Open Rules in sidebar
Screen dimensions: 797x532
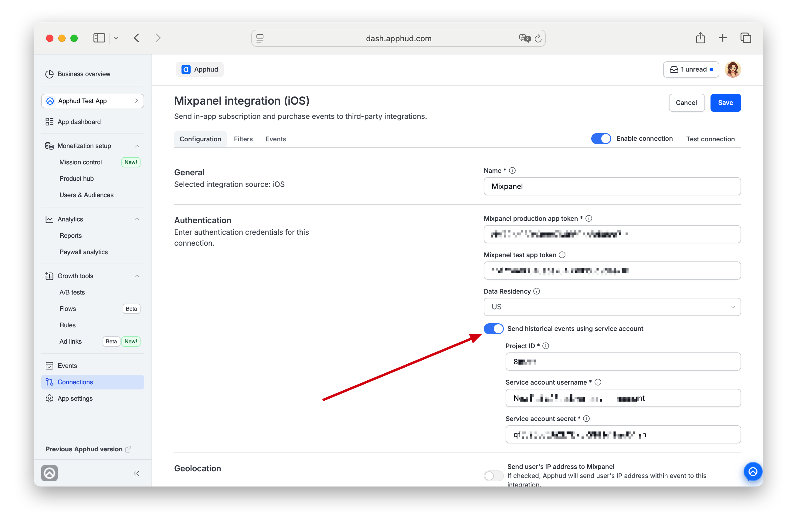67,325
